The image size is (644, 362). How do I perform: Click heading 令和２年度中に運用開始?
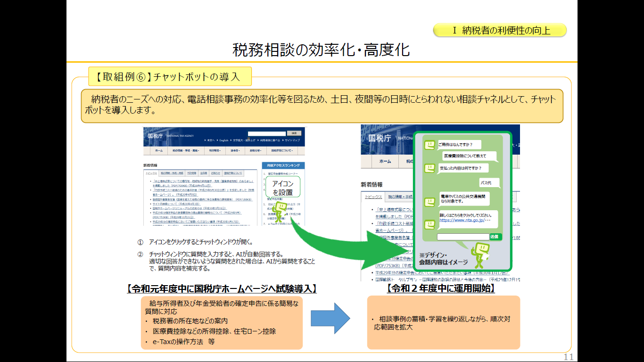[x=441, y=288]
